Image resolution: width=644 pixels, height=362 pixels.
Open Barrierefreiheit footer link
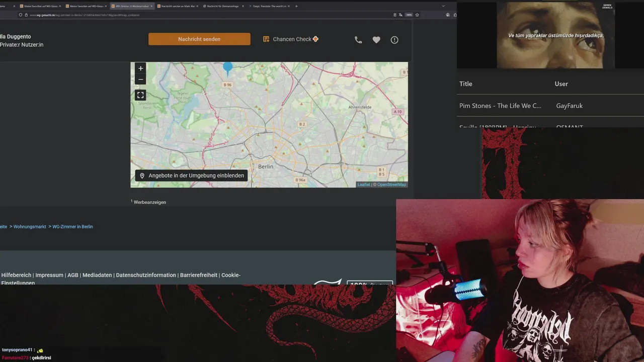(x=199, y=275)
